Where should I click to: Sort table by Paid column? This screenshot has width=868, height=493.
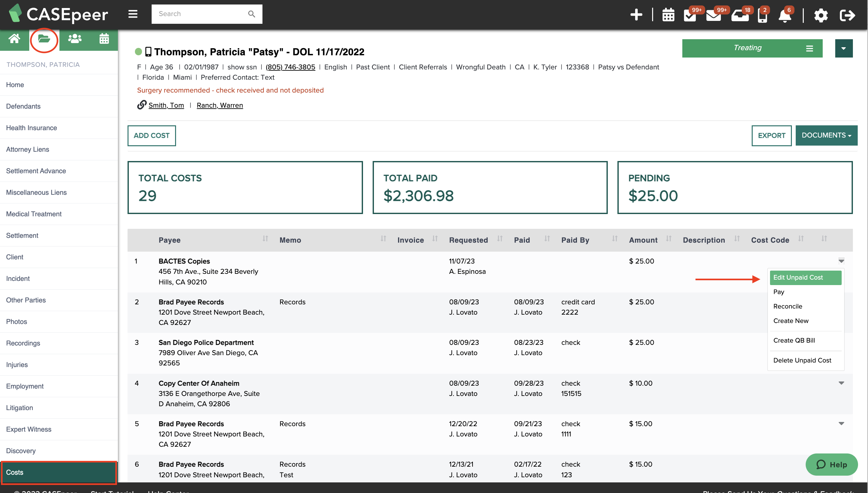pyautogui.click(x=547, y=239)
